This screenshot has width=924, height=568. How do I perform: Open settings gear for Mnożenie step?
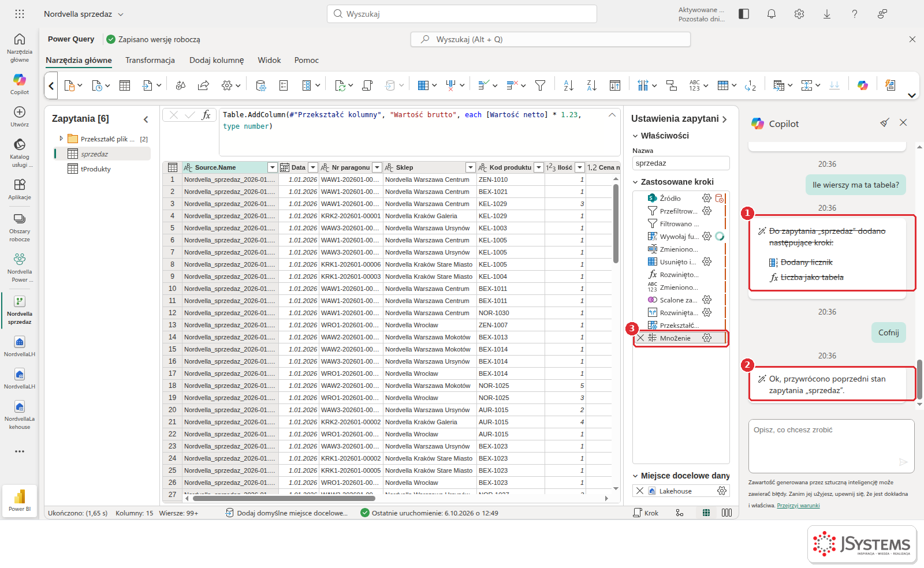pos(707,338)
